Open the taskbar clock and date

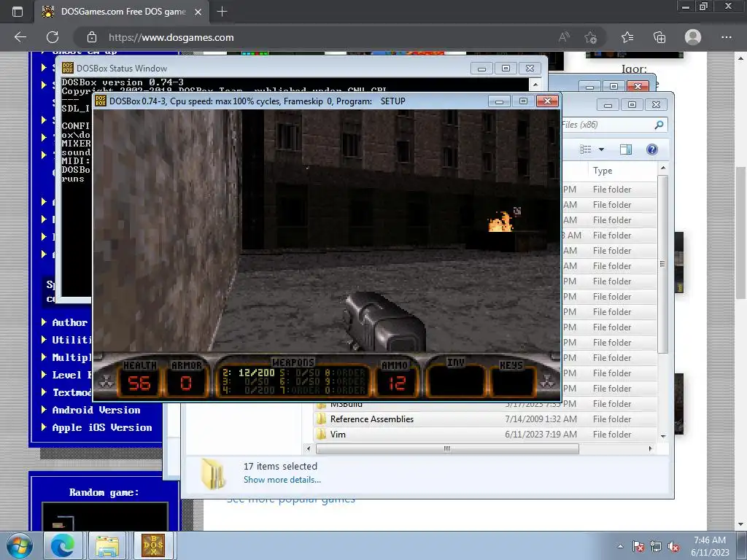pos(710,546)
